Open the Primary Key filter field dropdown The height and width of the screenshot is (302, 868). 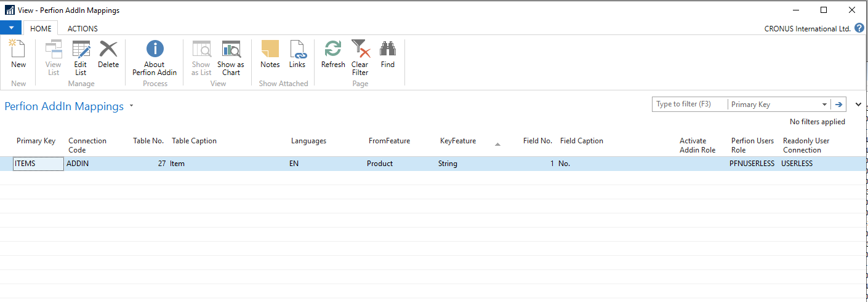(x=825, y=105)
